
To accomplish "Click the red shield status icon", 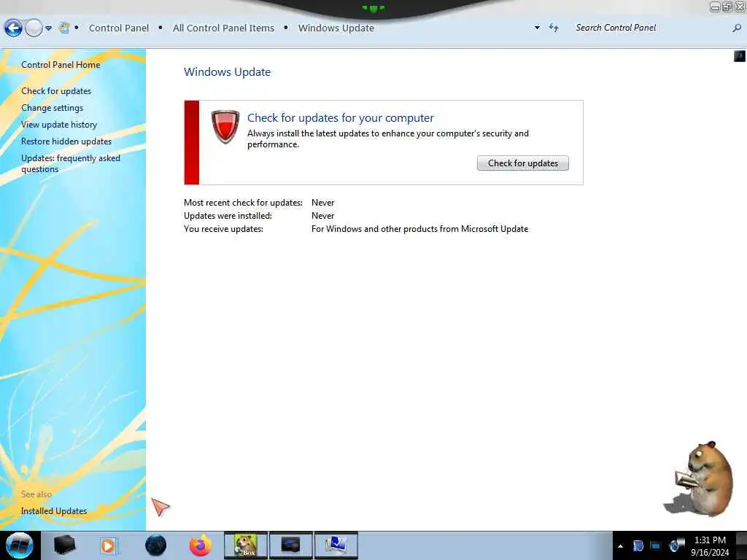I will (x=225, y=126).
